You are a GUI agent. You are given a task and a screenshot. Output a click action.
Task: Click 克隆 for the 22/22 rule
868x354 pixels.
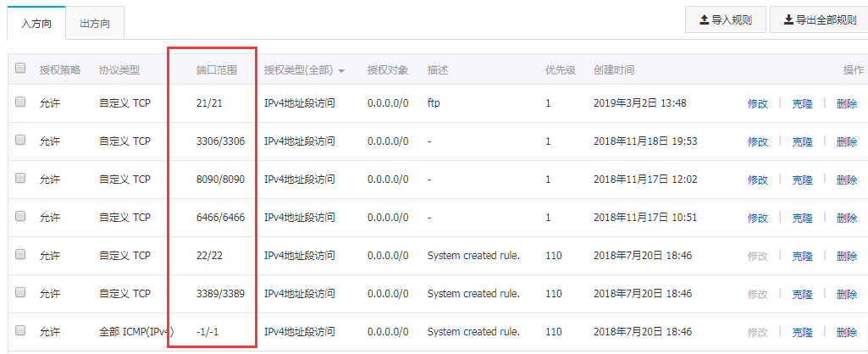click(x=802, y=257)
